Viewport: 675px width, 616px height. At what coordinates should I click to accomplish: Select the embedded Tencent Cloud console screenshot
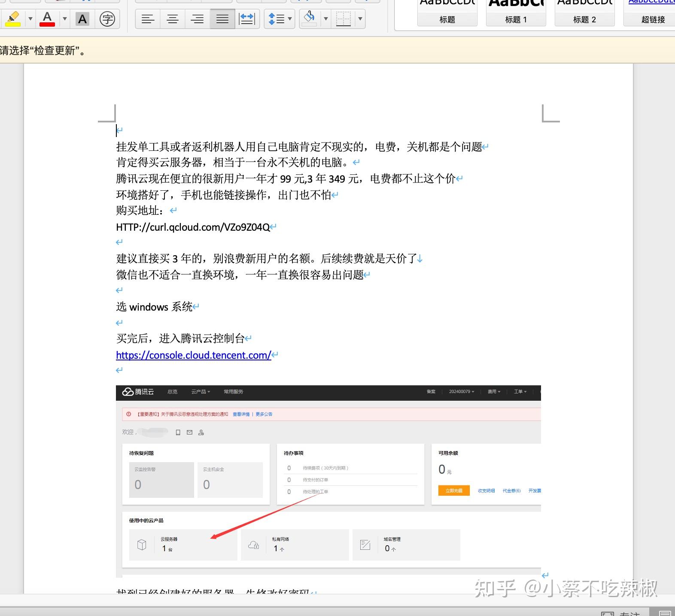328,481
